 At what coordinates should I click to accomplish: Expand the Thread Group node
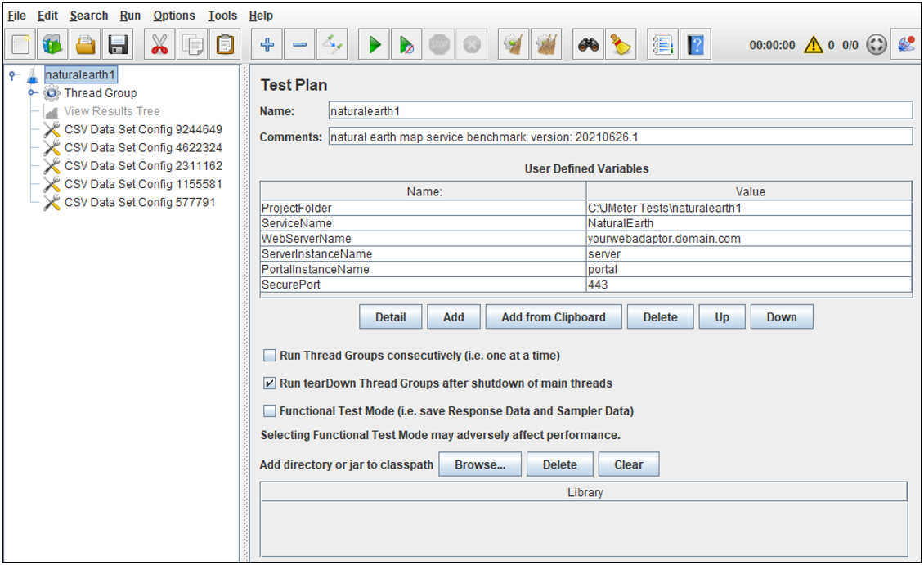point(31,92)
